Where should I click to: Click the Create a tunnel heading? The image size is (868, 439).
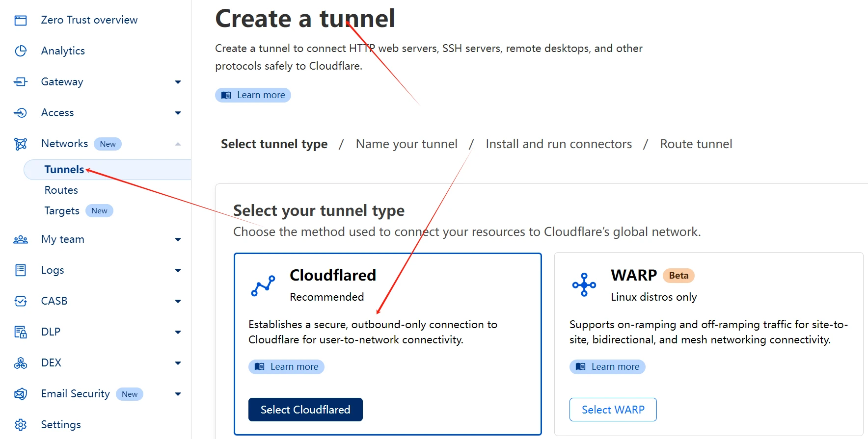[305, 19]
